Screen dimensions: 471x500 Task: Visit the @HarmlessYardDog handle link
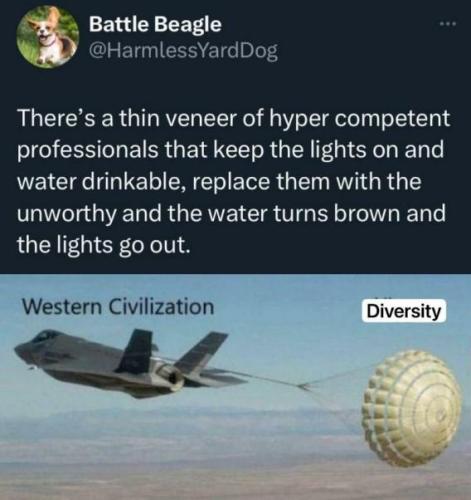pos(183,51)
